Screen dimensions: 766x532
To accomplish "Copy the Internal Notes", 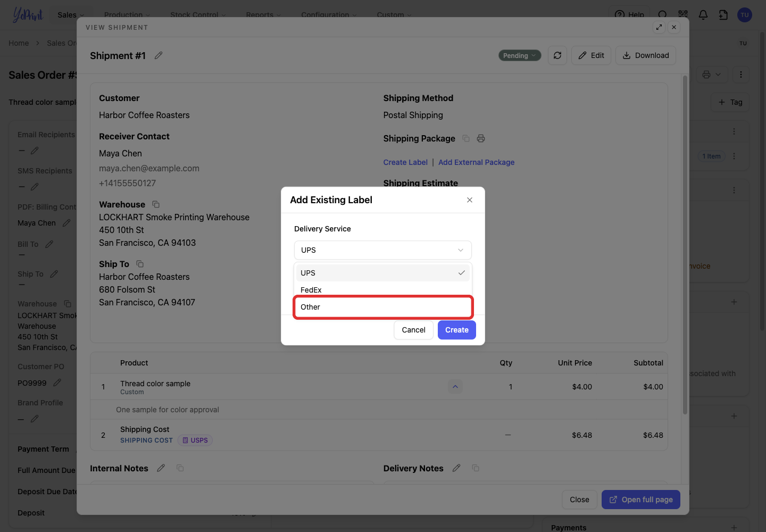I will point(180,468).
